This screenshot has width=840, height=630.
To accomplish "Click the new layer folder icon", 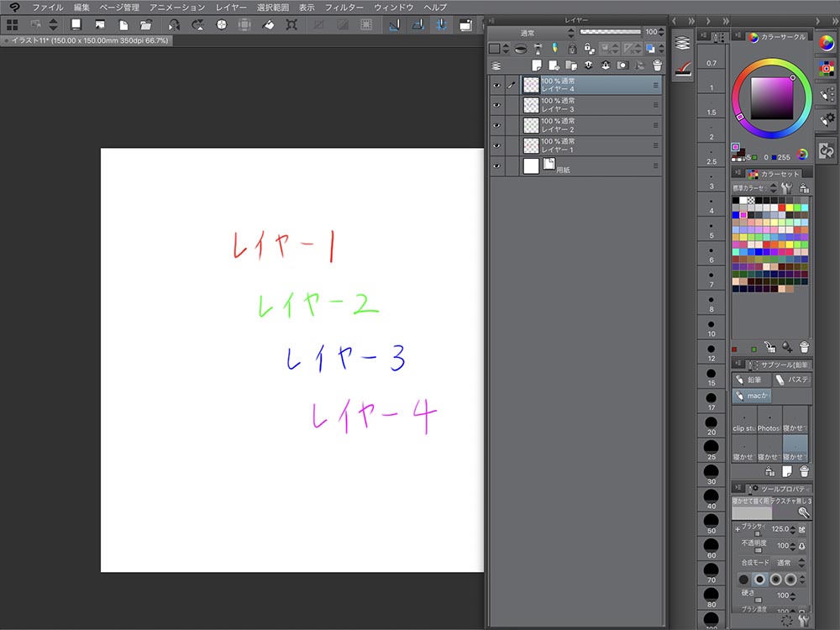I will click(x=570, y=65).
